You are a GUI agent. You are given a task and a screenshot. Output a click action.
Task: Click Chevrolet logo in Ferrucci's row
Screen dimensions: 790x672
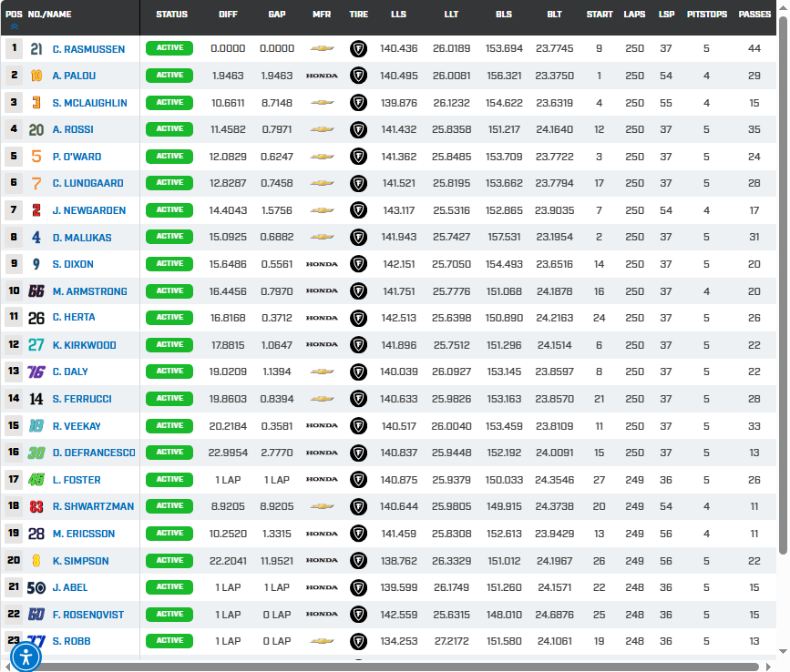[x=322, y=399]
